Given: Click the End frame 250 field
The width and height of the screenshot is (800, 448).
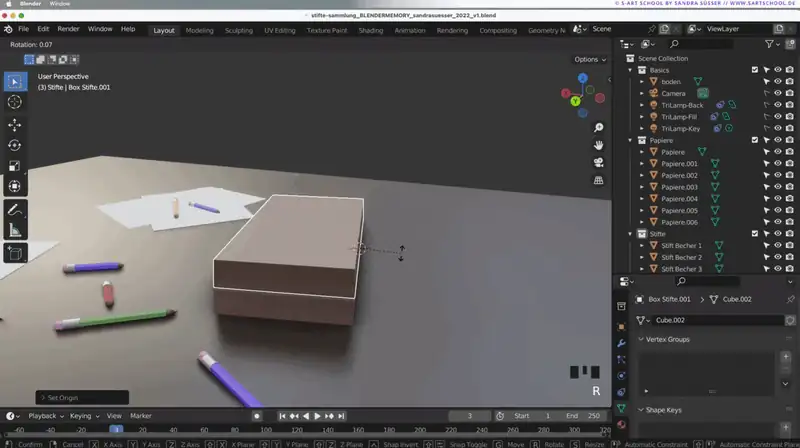Looking at the screenshot, I should coord(583,416).
